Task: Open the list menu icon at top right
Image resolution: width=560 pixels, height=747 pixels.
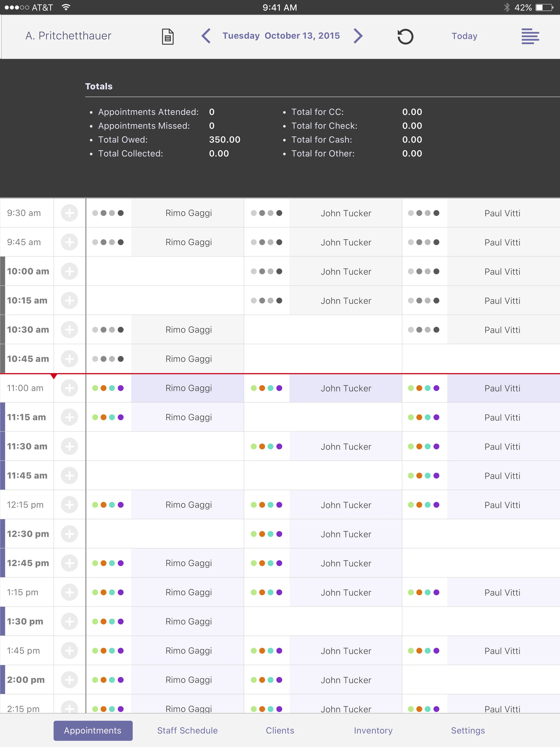Action: tap(530, 36)
